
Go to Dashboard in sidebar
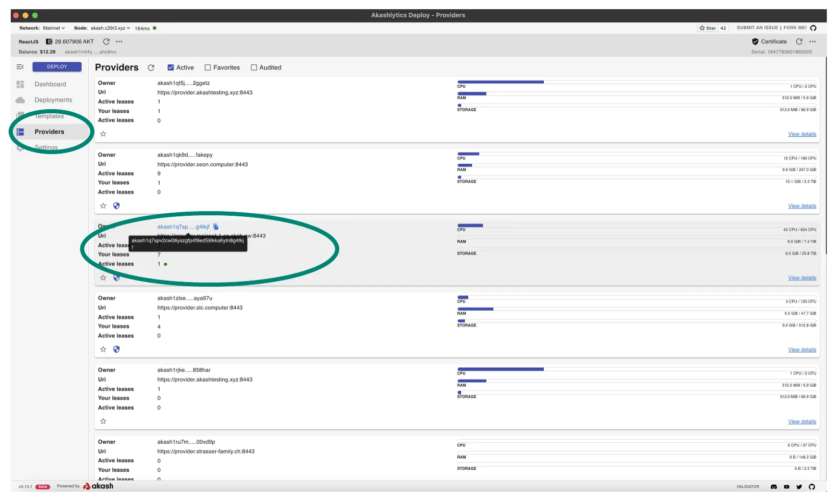(x=50, y=84)
